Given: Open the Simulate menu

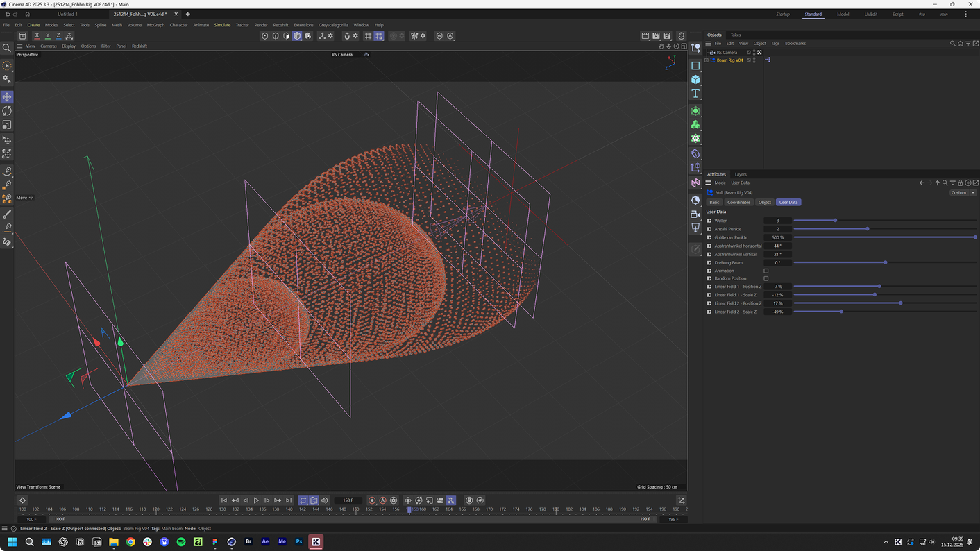Looking at the screenshot, I should (x=221, y=24).
